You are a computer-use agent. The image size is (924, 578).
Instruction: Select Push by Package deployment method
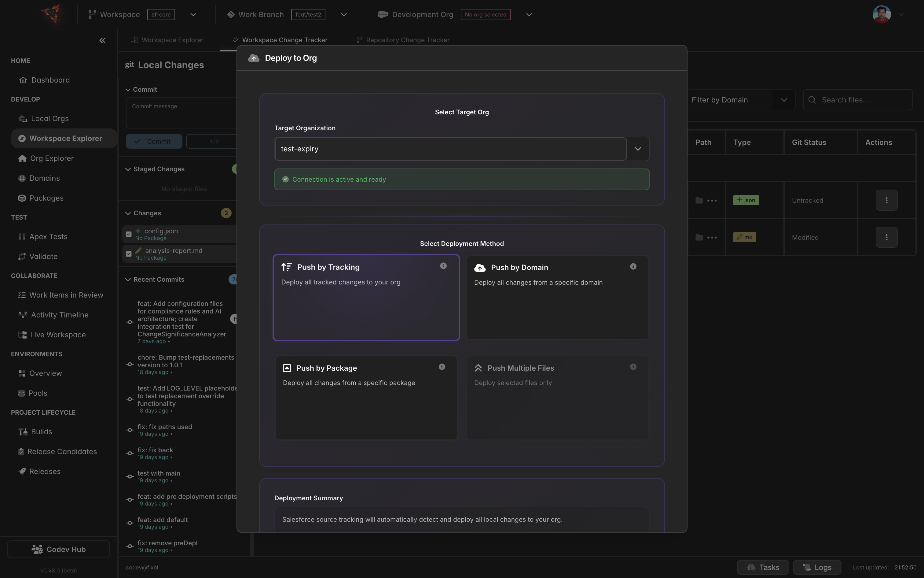[x=366, y=398]
